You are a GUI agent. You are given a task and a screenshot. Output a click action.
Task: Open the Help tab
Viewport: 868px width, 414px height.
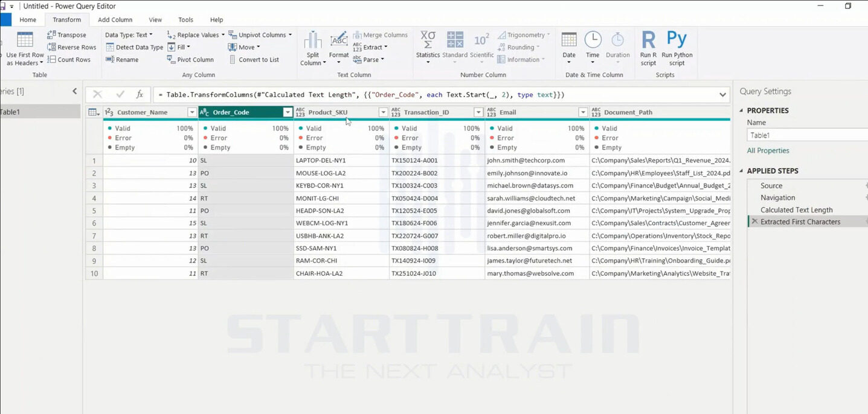[216, 20]
